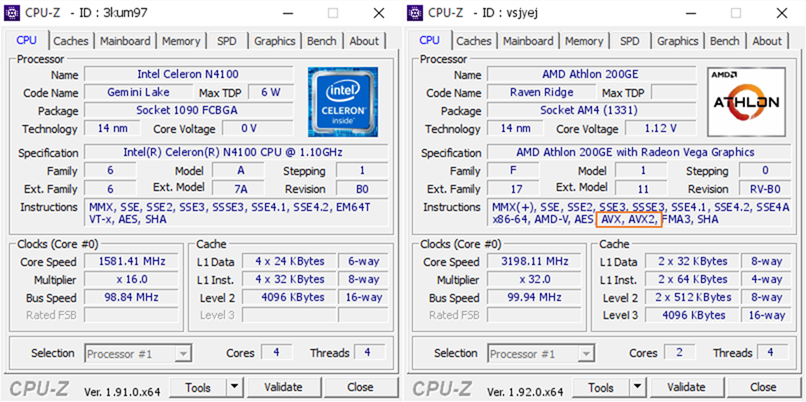The image size is (806, 402).
Task: Click the Intel Celeron N4100 name field
Action: point(188,75)
